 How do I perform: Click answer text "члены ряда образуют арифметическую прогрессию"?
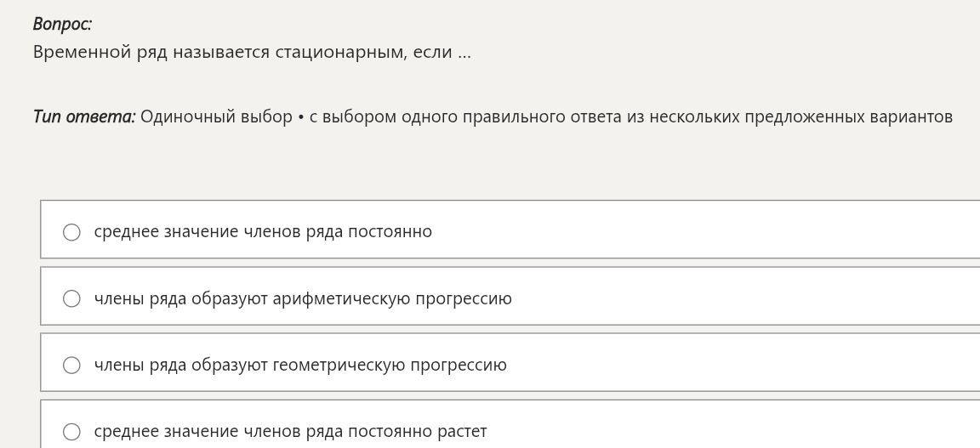click(303, 298)
